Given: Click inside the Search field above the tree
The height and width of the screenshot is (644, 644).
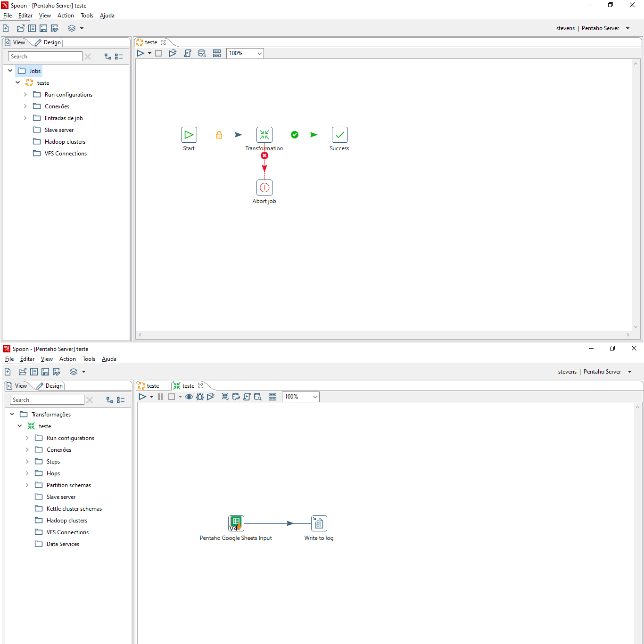Looking at the screenshot, I should [x=44, y=56].
